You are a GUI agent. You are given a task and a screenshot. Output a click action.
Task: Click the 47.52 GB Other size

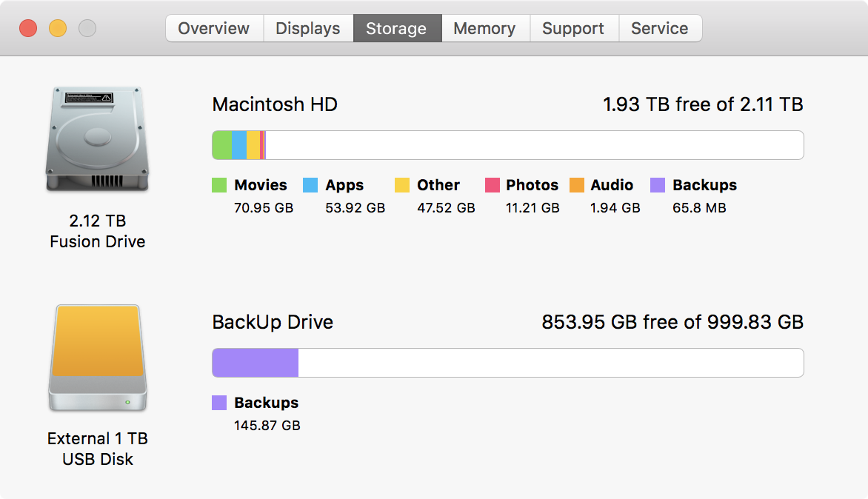point(446,208)
